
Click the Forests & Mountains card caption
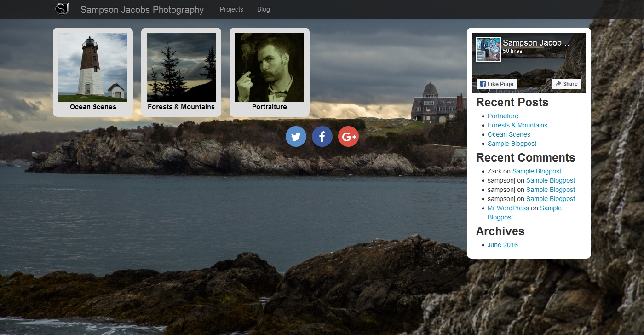point(181,107)
